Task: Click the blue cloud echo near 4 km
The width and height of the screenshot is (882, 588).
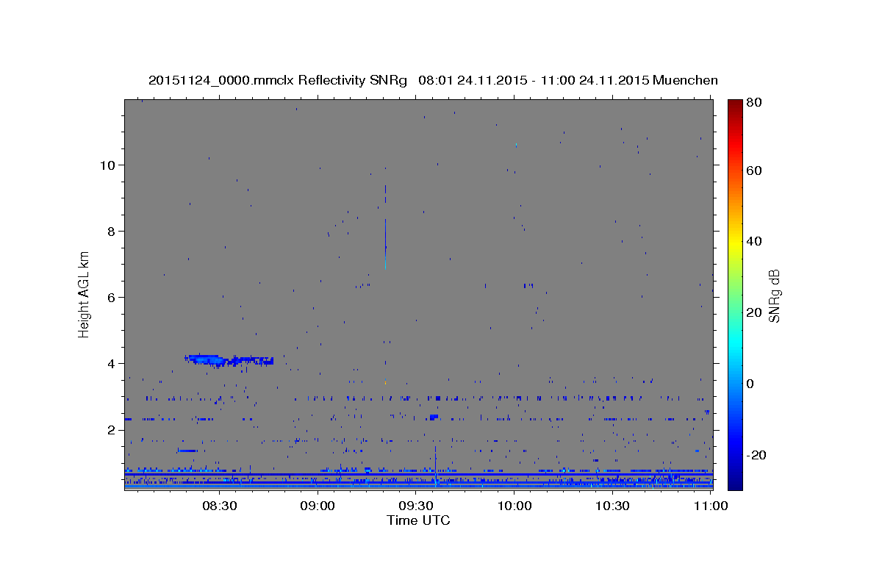Action: [229, 360]
